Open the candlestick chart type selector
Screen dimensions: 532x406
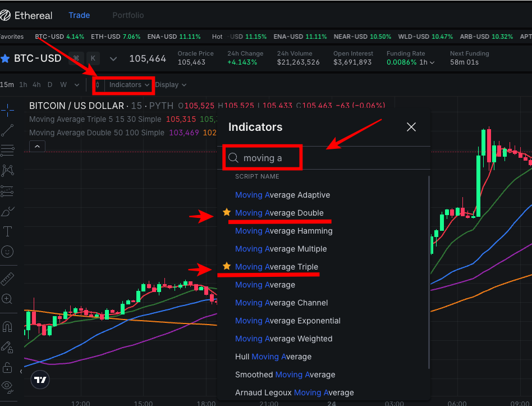point(98,85)
